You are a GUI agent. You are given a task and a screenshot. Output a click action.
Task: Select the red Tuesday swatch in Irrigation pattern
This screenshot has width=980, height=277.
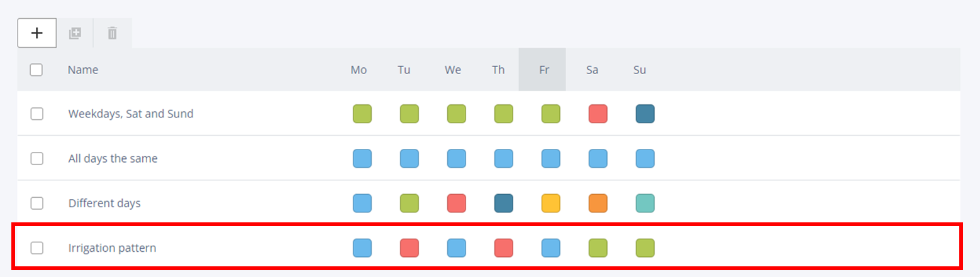click(409, 247)
